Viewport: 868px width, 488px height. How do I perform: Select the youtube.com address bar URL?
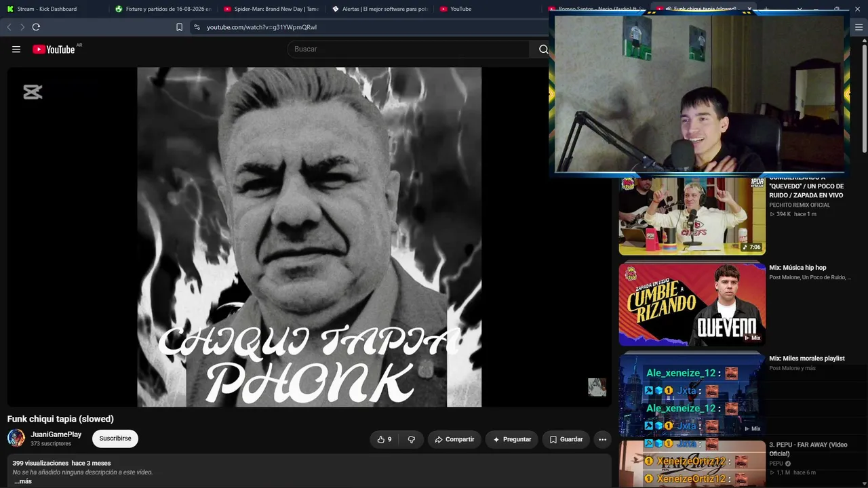pos(262,27)
